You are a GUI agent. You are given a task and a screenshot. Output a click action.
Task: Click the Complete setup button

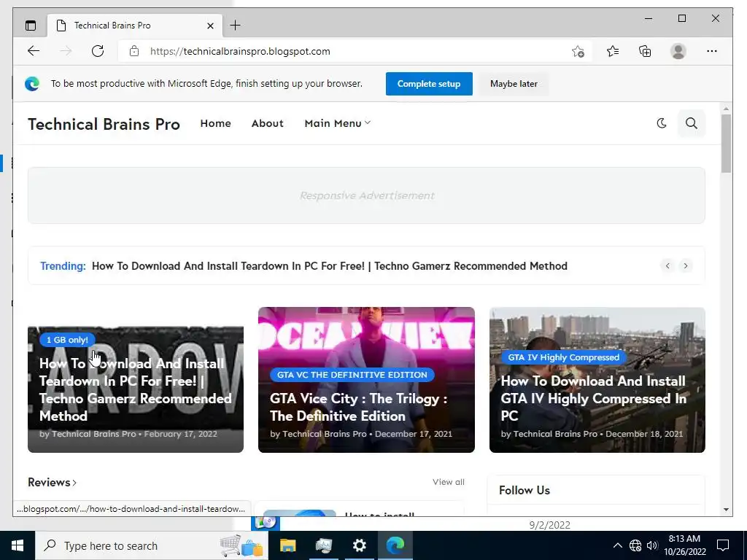pos(429,84)
